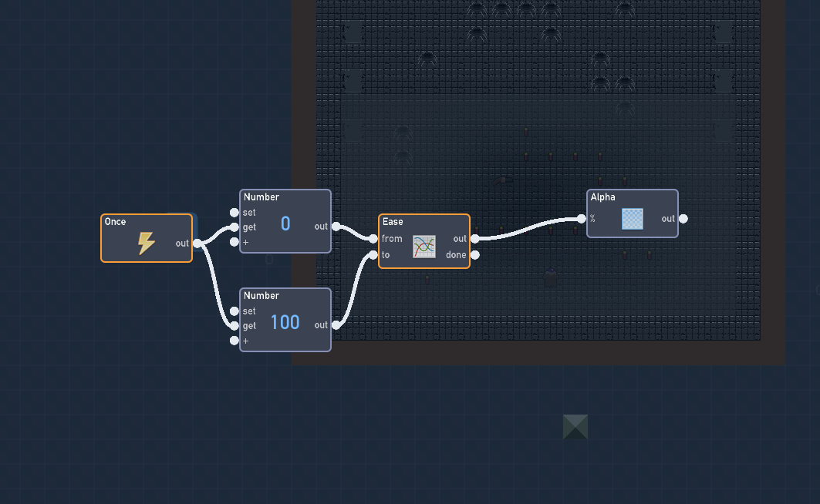Click the checkered transparency swatch on the Alpha node

click(632, 219)
